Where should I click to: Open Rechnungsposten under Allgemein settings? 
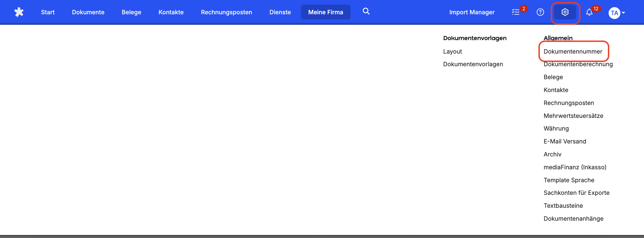(x=569, y=103)
